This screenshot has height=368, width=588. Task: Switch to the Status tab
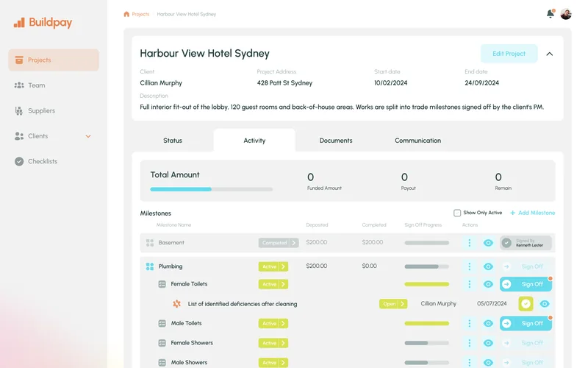(173, 141)
